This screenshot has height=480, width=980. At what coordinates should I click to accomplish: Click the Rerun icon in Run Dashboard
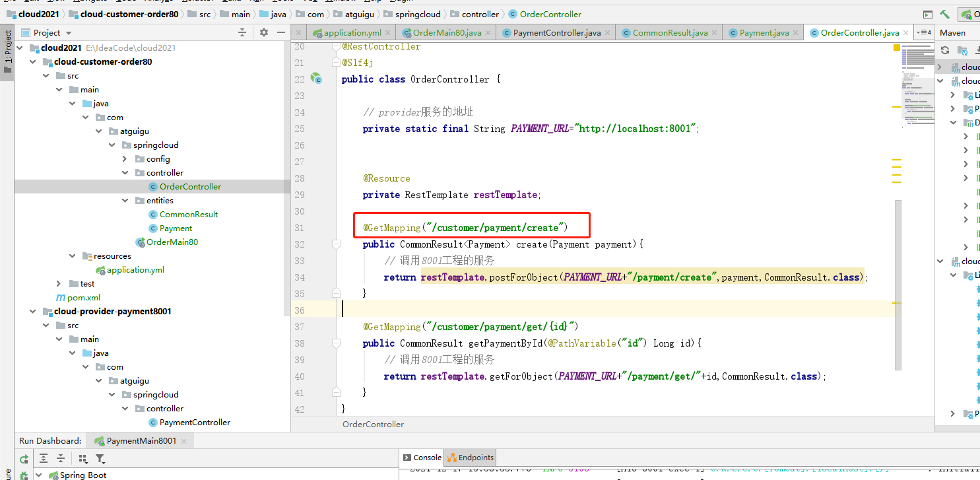click(24, 459)
